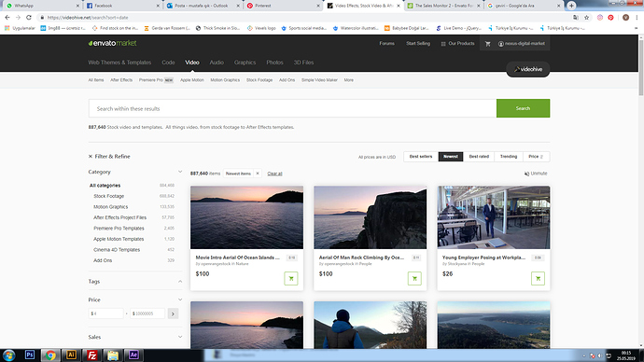Collapse the Category filter section
Screen dimensions: 644x362
tap(180, 172)
